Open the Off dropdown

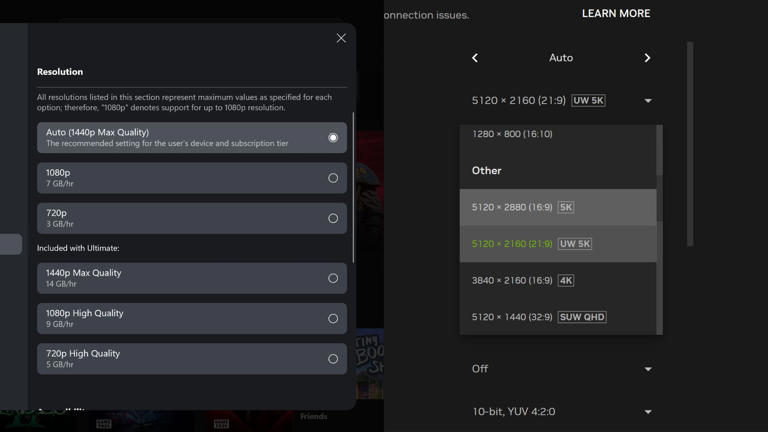coord(561,369)
